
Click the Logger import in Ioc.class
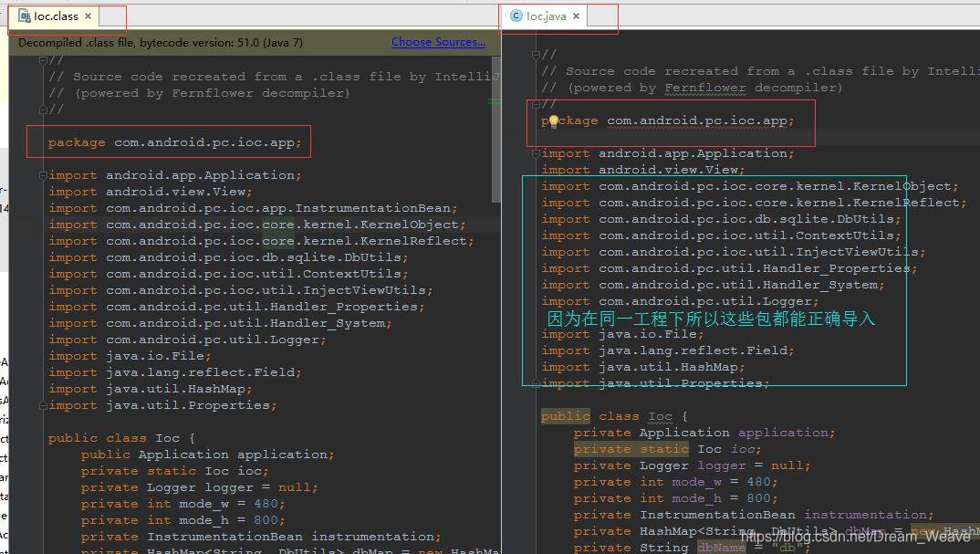(x=187, y=340)
